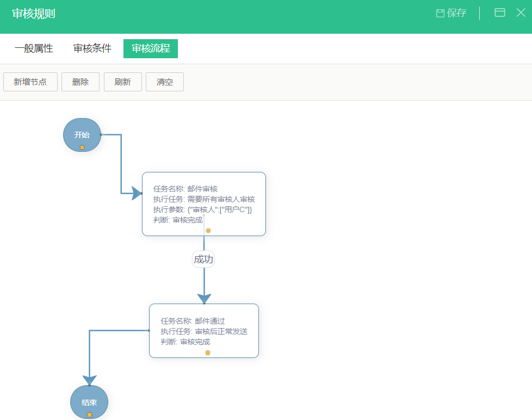The image size is (532, 420).
Task: Click arrowhead pointing into 邮件通过 node
Action: 204,299
